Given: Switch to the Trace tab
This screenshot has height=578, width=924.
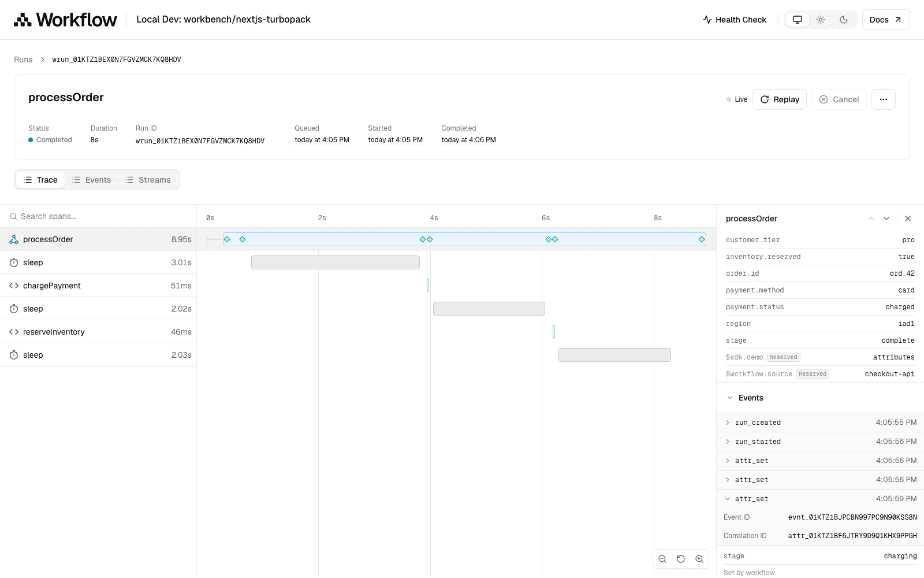Looking at the screenshot, I should pos(40,180).
